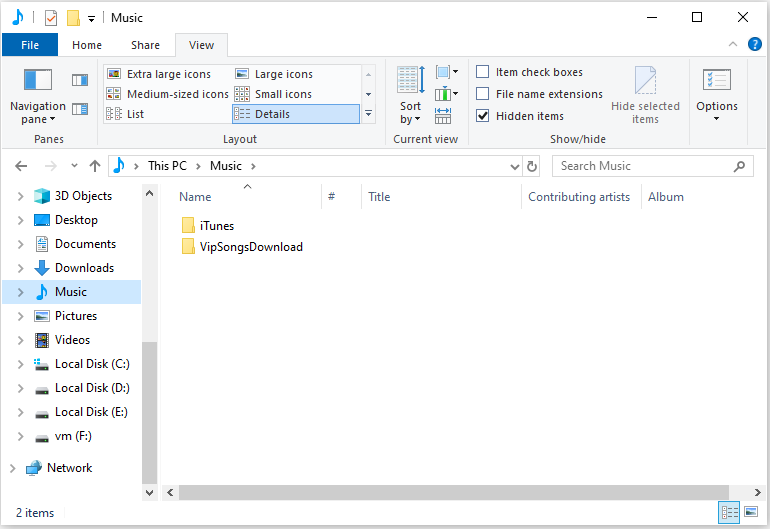Choose Large icons layout
The width and height of the screenshot is (770, 529).
click(275, 74)
